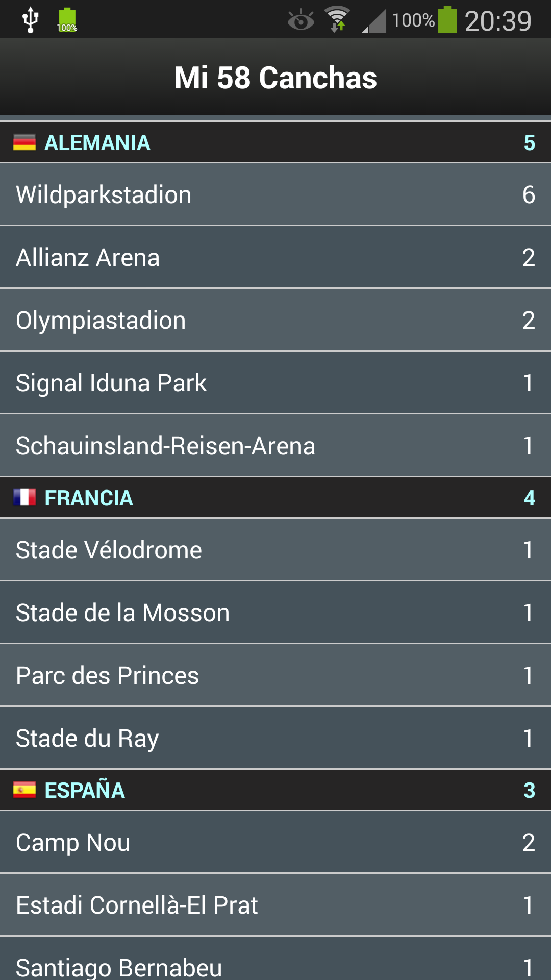Open the Olympiastadion row
The width and height of the screenshot is (551, 980).
click(275, 320)
